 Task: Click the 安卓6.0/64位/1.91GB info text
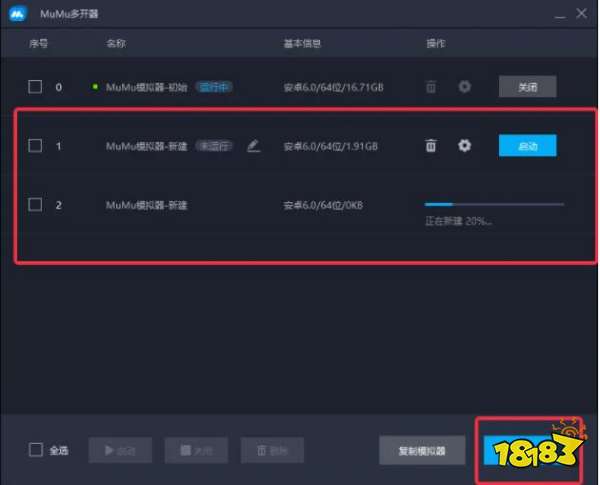click(x=331, y=146)
